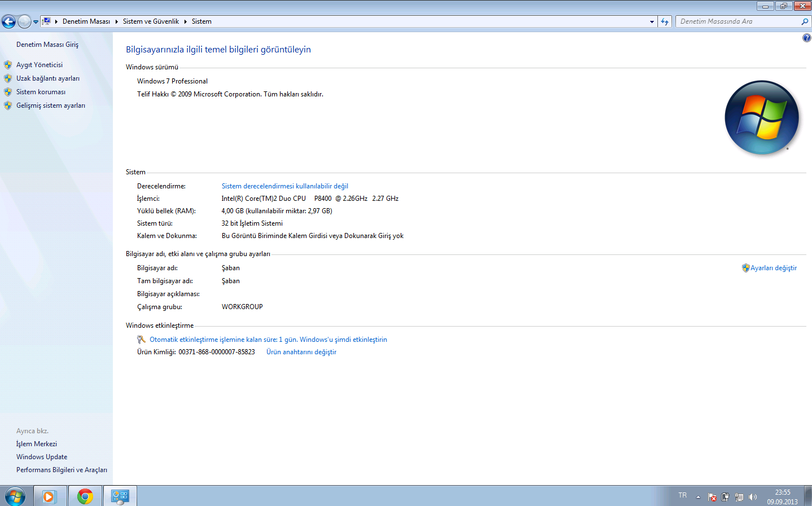The width and height of the screenshot is (812, 506).
Task: Click Sistem derecelendirmesi kullanılabilir değil link
Action: (x=285, y=186)
